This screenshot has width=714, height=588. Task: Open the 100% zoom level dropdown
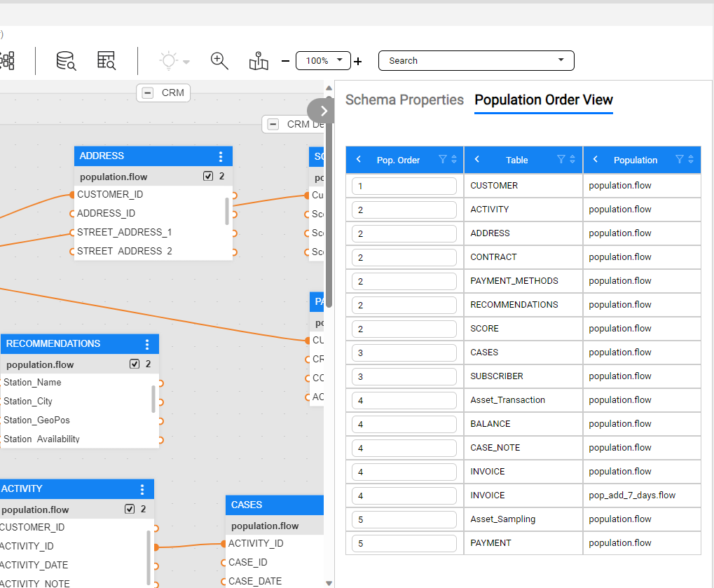click(x=323, y=61)
